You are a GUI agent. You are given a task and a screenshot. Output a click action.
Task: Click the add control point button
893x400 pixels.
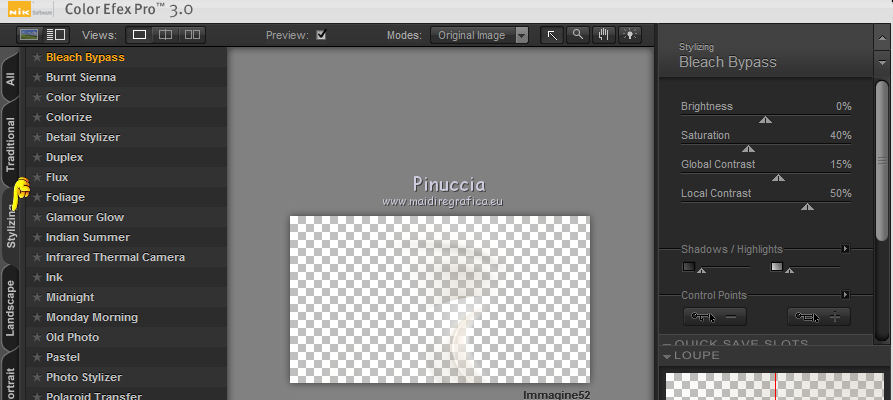[818, 317]
